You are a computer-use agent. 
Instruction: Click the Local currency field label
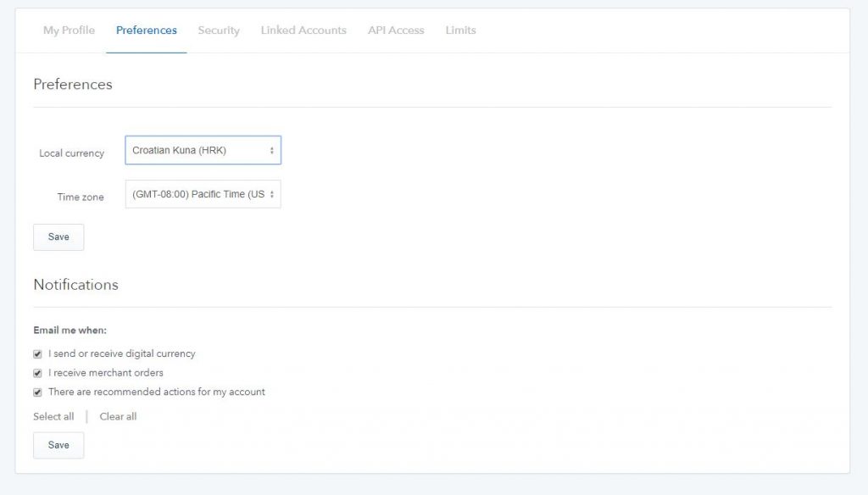pyautogui.click(x=72, y=153)
